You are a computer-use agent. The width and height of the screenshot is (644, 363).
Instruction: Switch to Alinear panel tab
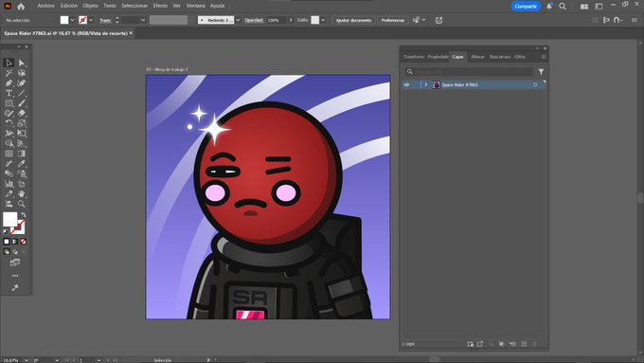coord(477,57)
